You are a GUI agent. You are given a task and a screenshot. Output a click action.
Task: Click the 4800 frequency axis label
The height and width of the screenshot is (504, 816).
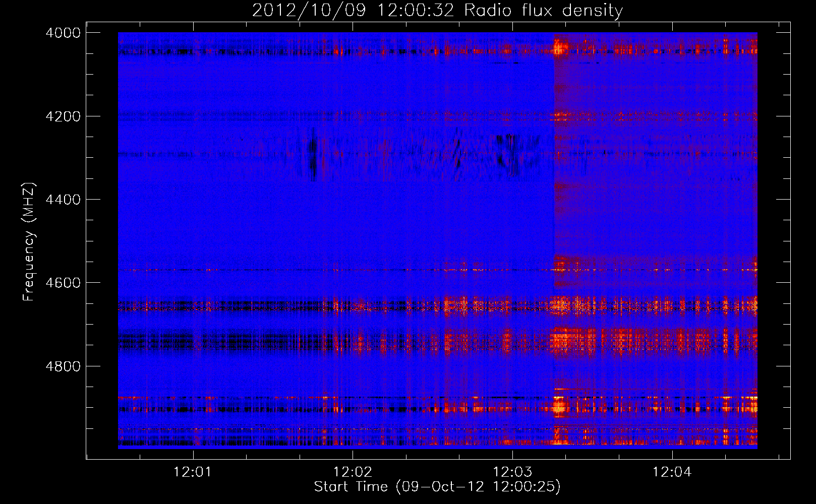(x=63, y=366)
